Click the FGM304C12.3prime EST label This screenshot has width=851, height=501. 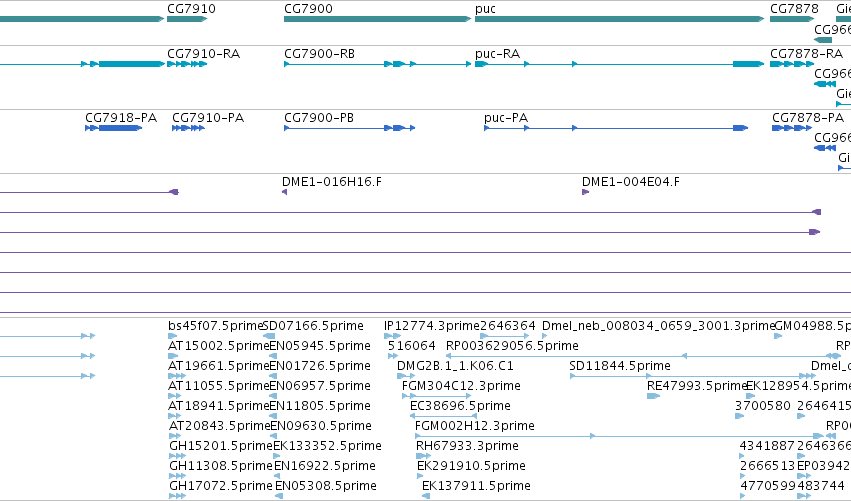point(461,386)
